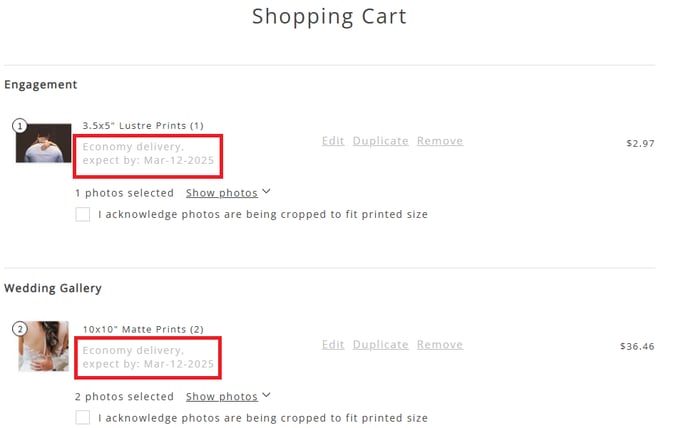This screenshot has width=688, height=428.
Task: Duplicate the 10x10 Matte Prints item
Action: [380, 345]
